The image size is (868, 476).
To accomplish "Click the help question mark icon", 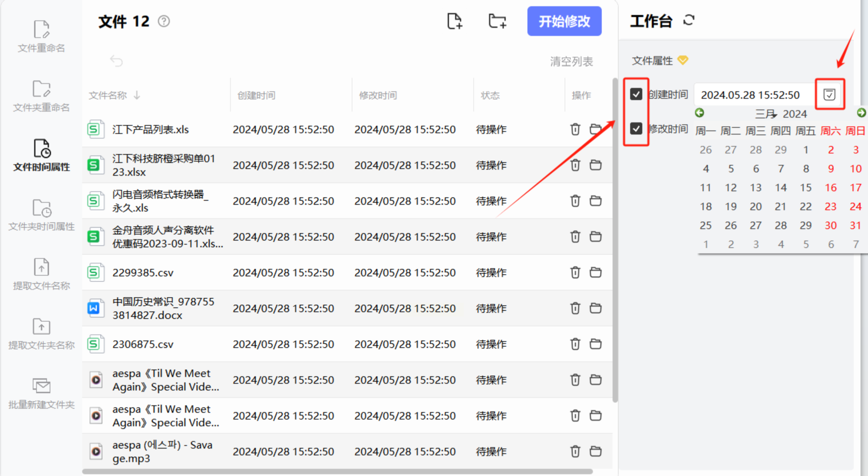I will pyautogui.click(x=164, y=21).
